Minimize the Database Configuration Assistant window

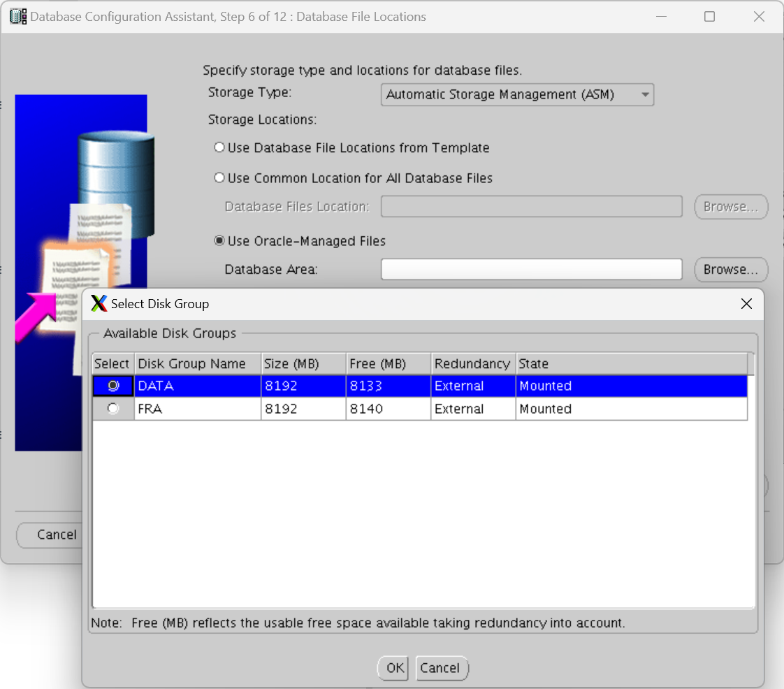point(662,17)
